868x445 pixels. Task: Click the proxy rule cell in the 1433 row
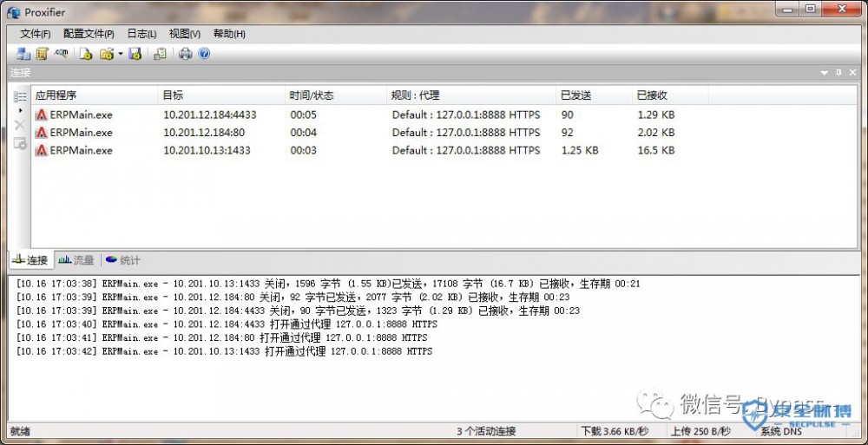point(466,151)
